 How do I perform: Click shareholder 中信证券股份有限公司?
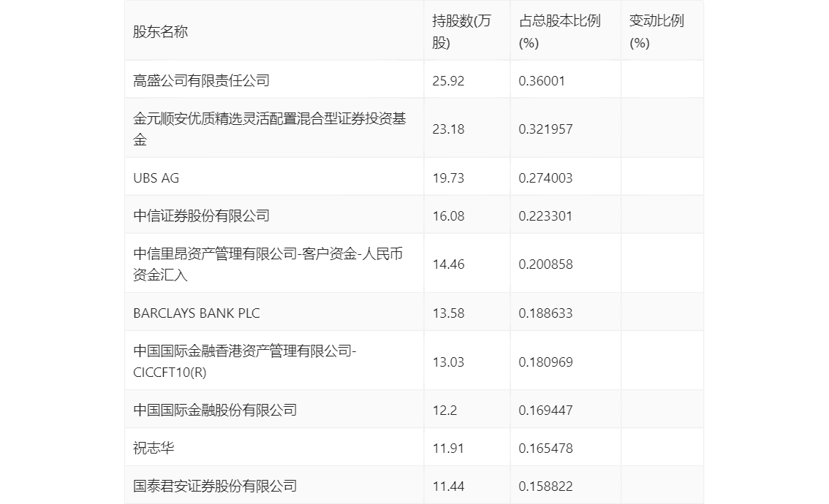point(202,215)
